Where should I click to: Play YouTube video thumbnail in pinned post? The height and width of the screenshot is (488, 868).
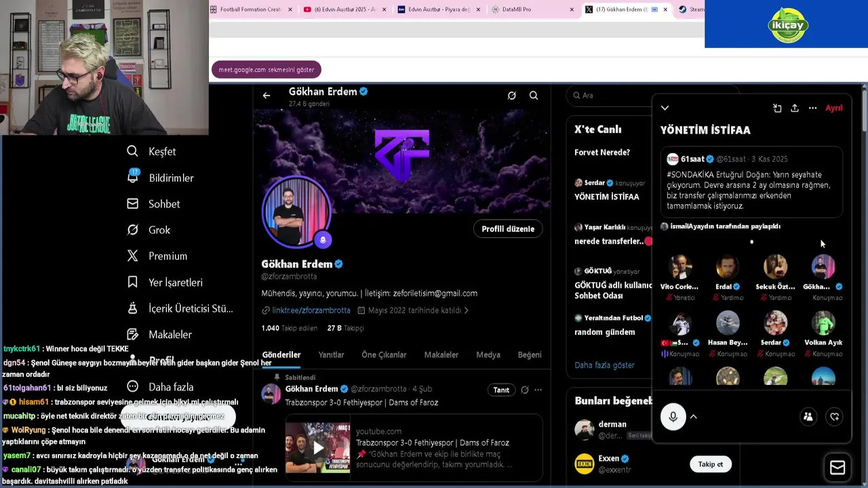[x=318, y=447]
